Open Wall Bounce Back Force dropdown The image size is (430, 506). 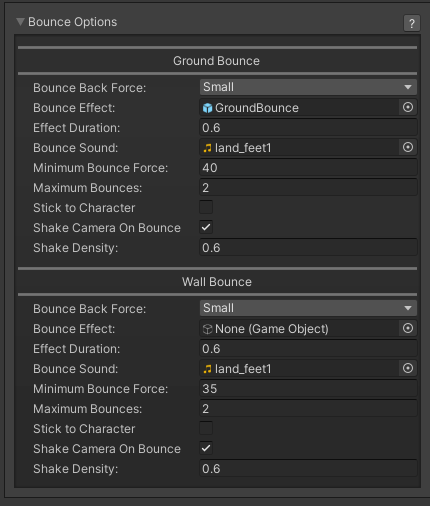308,308
